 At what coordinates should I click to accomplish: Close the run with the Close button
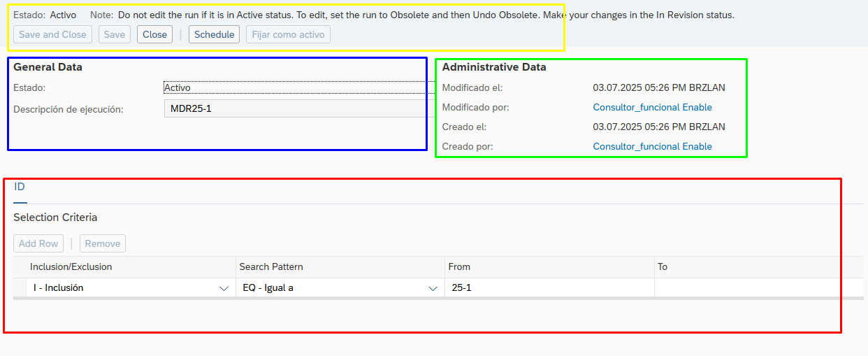[x=154, y=34]
